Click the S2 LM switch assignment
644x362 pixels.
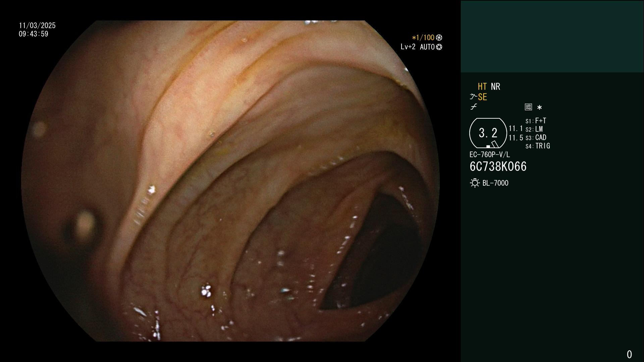click(534, 129)
